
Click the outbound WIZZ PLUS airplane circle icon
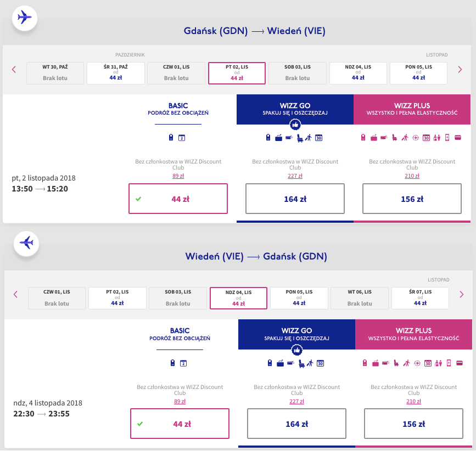pyautogui.click(x=416, y=138)
